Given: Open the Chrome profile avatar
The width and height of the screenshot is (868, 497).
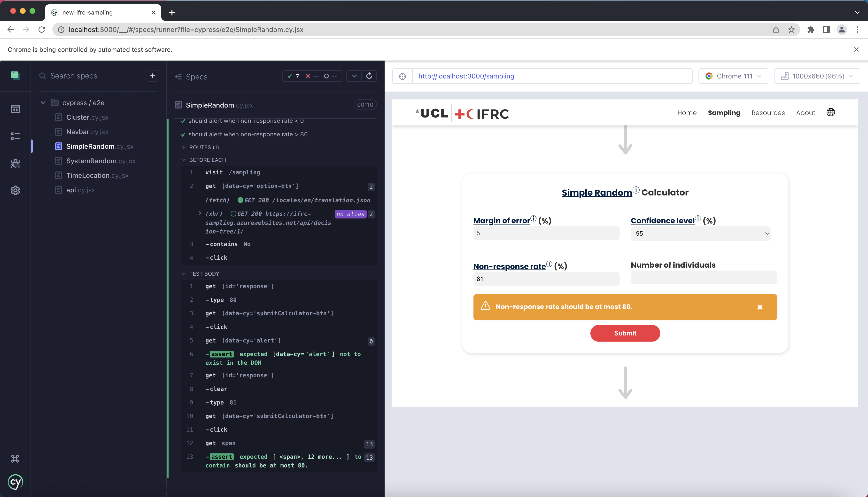Looking at the screenshot, I should point(841,30).
